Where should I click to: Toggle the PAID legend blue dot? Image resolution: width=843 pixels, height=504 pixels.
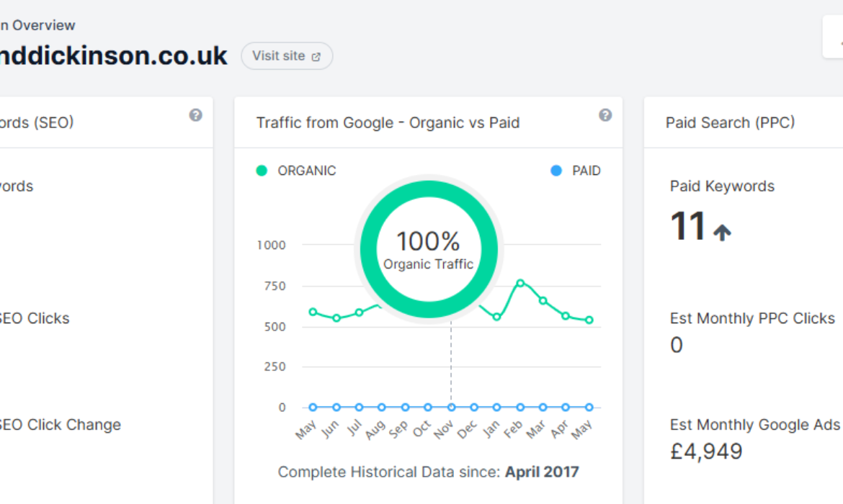point(556,171)
